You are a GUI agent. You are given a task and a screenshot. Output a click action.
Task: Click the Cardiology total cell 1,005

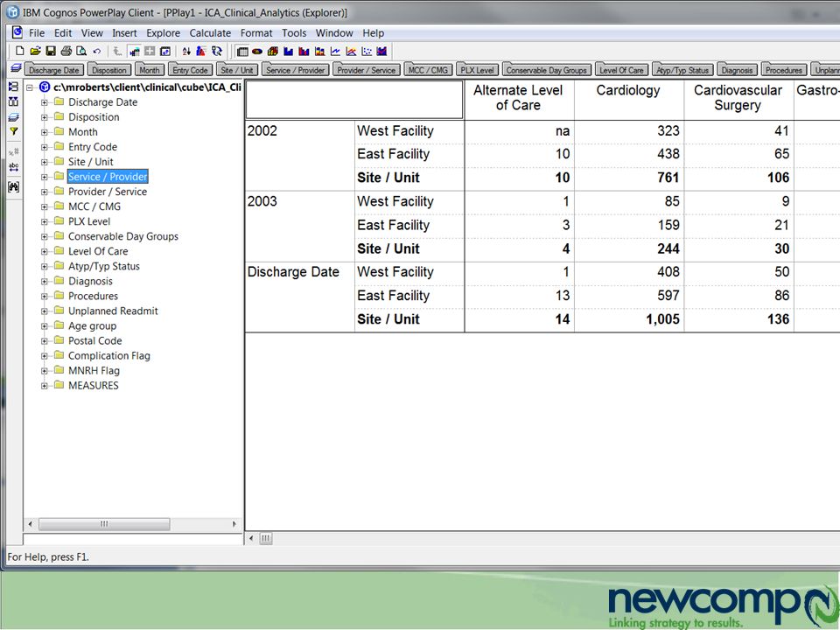tap(628, 319)
